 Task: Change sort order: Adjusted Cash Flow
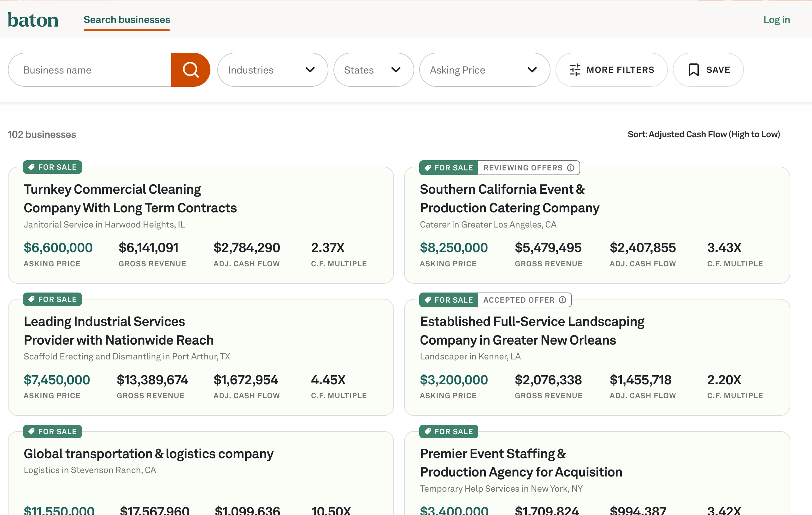click(704, 134)
